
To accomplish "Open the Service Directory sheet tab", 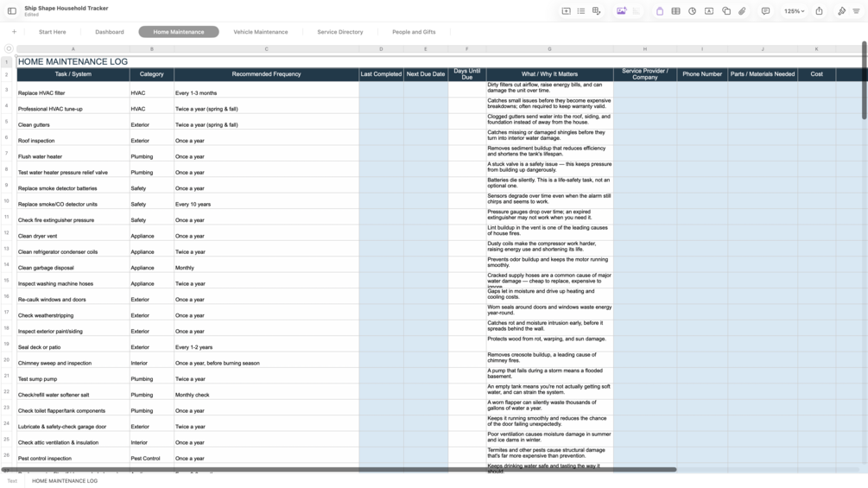I will 340,32.
